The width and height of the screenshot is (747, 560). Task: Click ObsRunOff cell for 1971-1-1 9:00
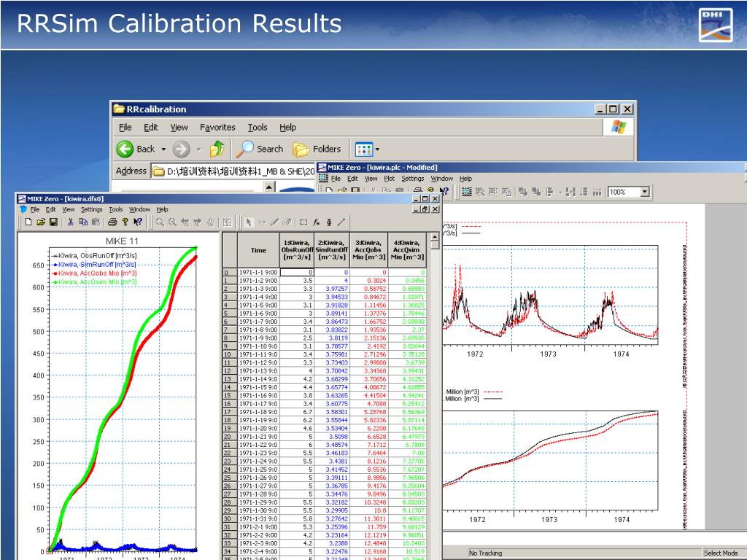pyautogui.click(x=297, y=273)
